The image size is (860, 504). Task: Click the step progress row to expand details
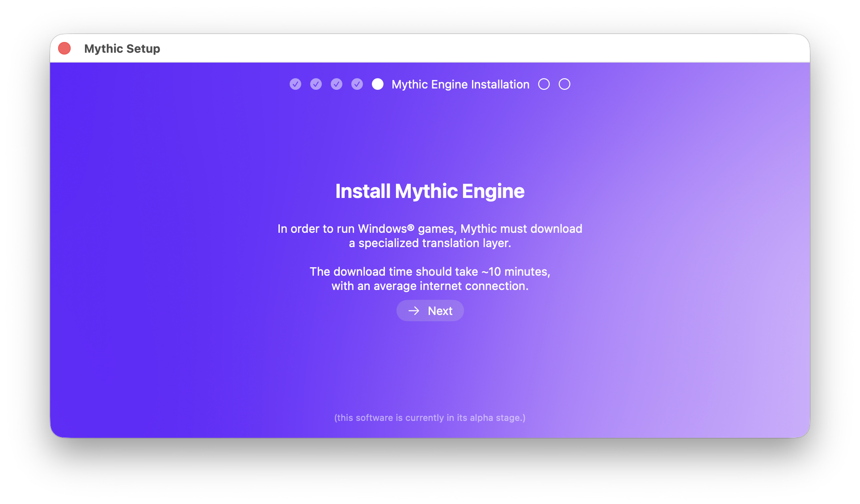click(429, 84)
